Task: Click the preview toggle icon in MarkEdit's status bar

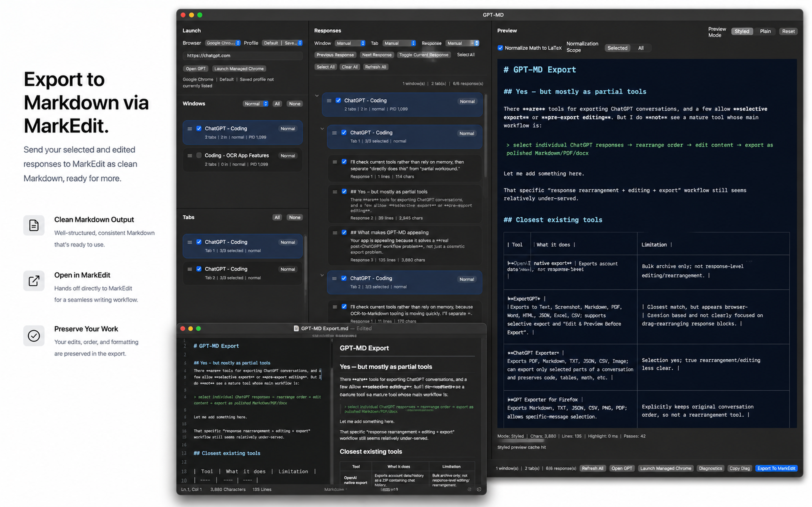Action: coord(469,489)
